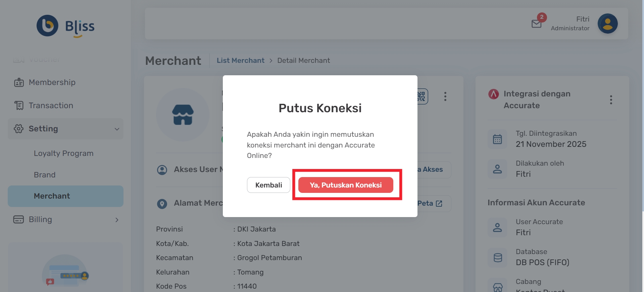This screenshot has width=644, height=292.
Task: Expand the Billing submenu arrow
Action: [117, 220]
